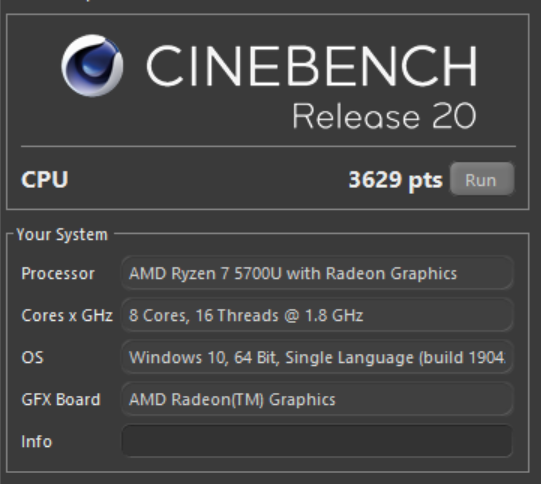This screenshot has height=484, width=541.
Task: Click the Cores x GHz label
Action: [x=67, y=315]
